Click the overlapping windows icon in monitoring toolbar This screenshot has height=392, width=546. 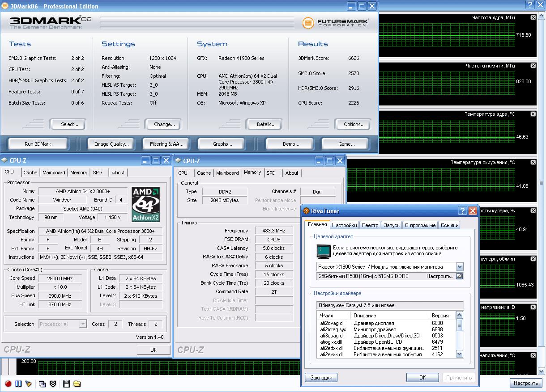43,384
